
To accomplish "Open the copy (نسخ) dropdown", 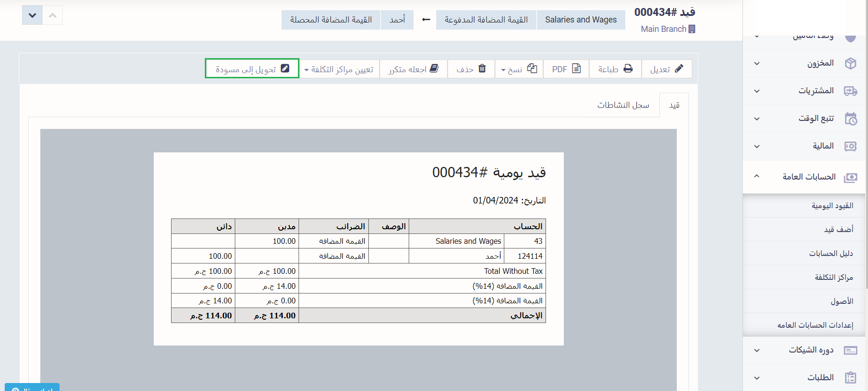I will (x=519, y=69).
